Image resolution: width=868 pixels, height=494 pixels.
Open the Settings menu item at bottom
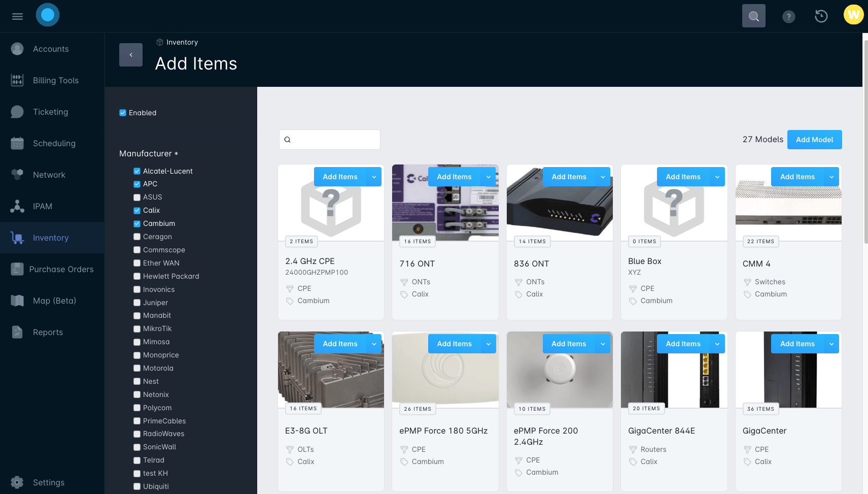pyautogui.click(x=49, y=482)
